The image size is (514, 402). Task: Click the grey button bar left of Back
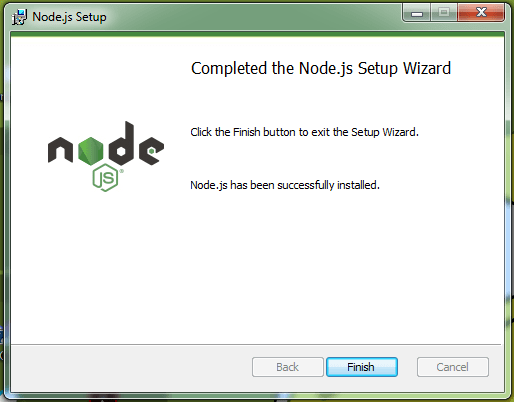click(x=131, y=368)
